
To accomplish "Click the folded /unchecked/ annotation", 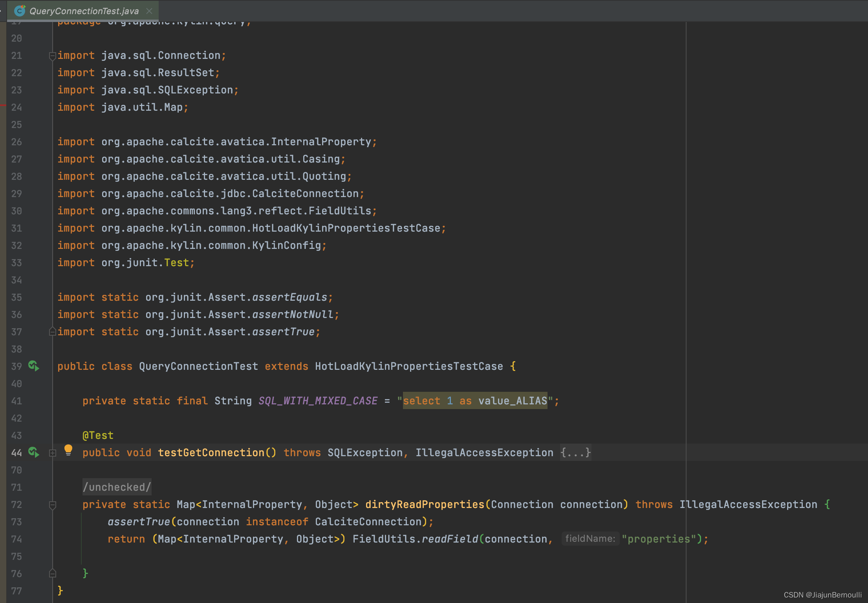I will [x=117, y=487].
